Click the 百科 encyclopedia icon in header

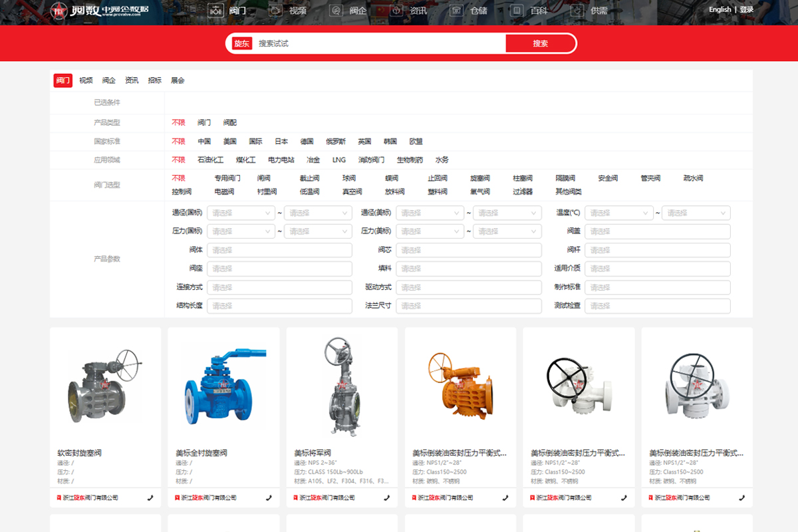[517, 11]
